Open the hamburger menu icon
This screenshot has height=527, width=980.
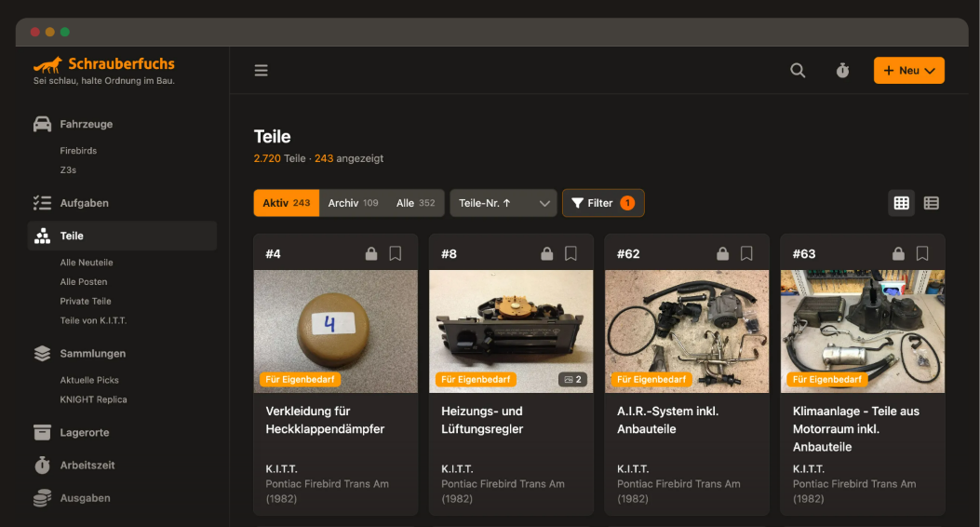point(262,70)
